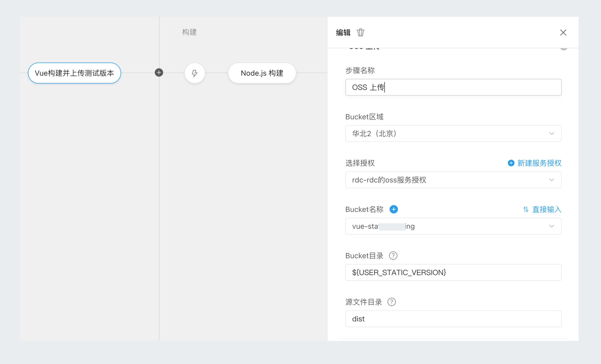Close the edit panel with X
This screenshot has width=601, height=364.
pyautogui.click(x=563, y=32)
